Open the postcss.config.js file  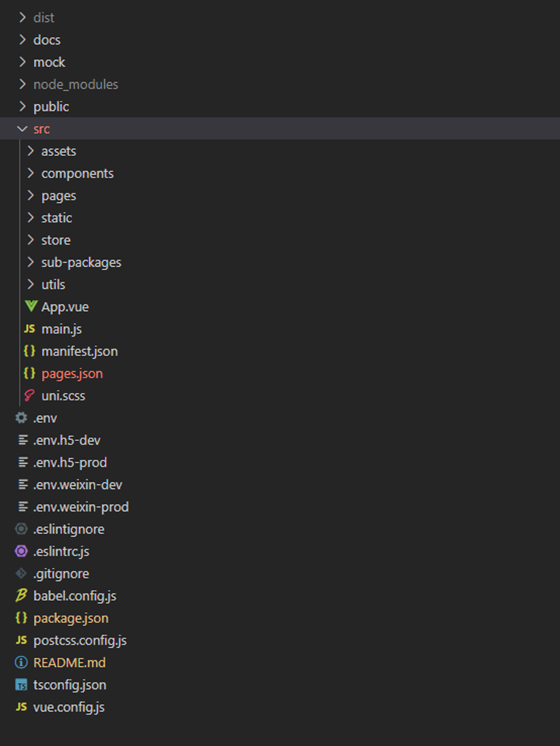(x=80, y=640)
